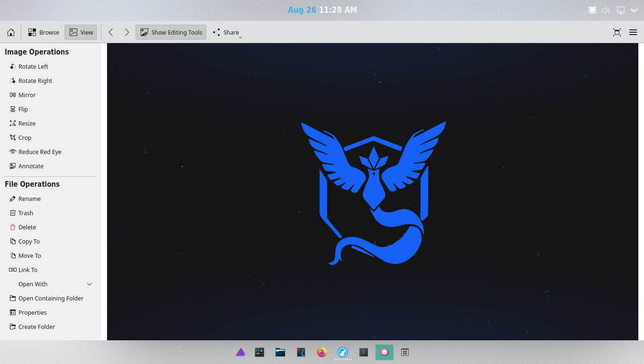This screenshot has width=644, height=364.
Task: Go to the next image
Action: (x=126, y=32)
